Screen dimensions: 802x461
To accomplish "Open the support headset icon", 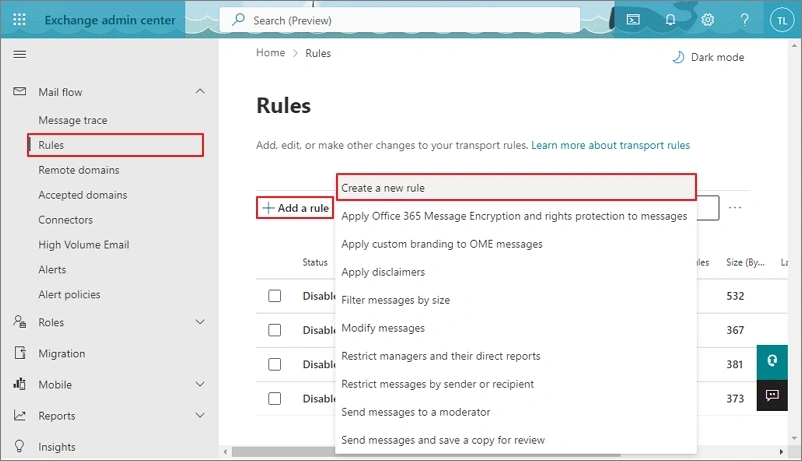I will tap(772, 361).
